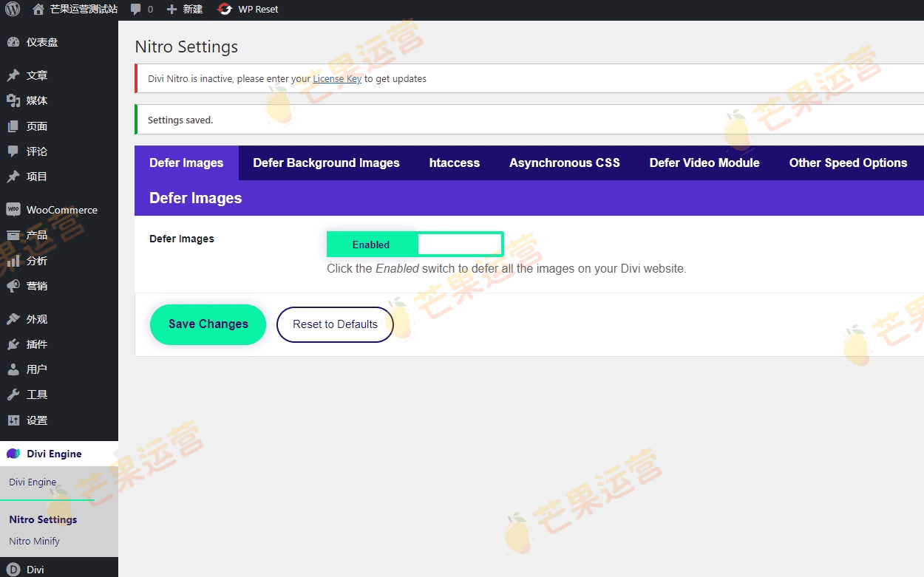
Task: Click the home icon beside site name
Action: coord(38,10)
